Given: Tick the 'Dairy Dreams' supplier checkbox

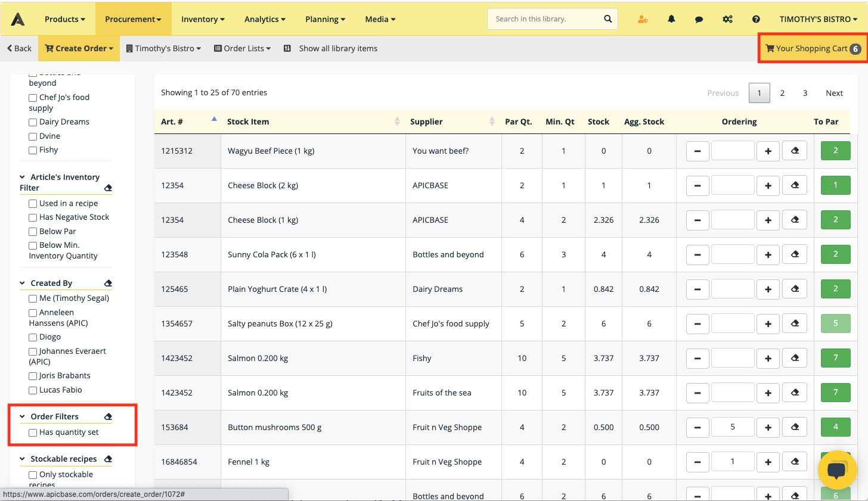Looking at the screenshot, I should [x=33, y=122].
